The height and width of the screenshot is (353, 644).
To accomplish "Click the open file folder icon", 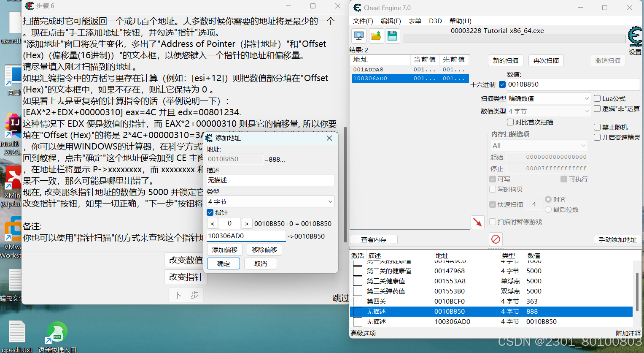I will click(376, 36).
